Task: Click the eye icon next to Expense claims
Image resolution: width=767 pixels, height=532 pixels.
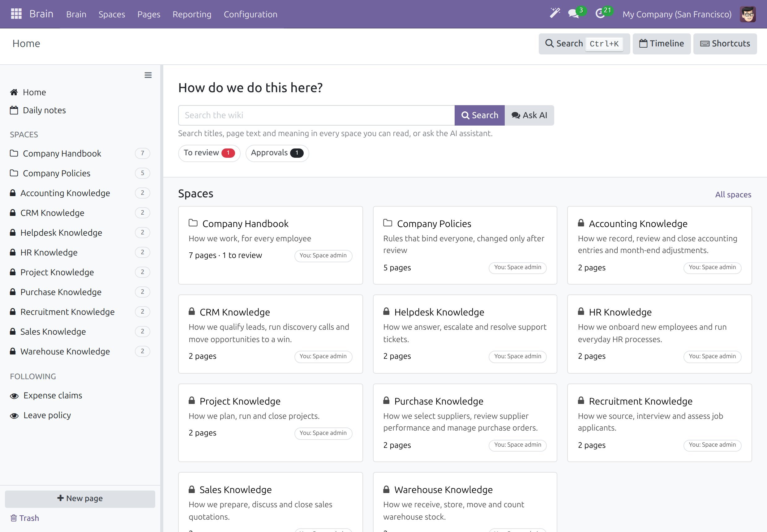Action: point(14,396)
